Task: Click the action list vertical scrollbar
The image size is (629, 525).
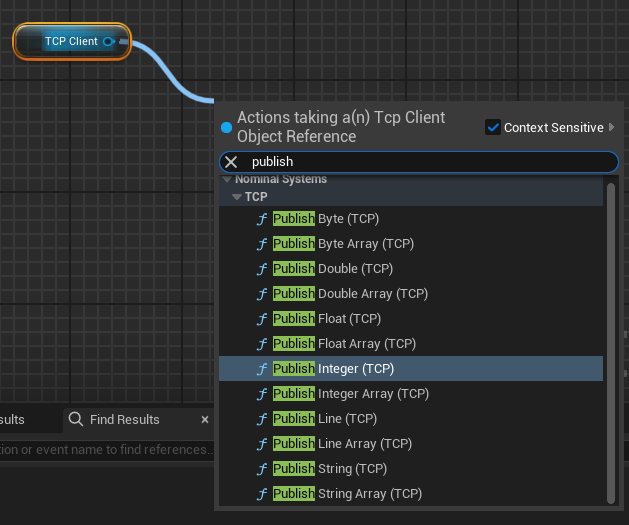Action: click(612, 340)
